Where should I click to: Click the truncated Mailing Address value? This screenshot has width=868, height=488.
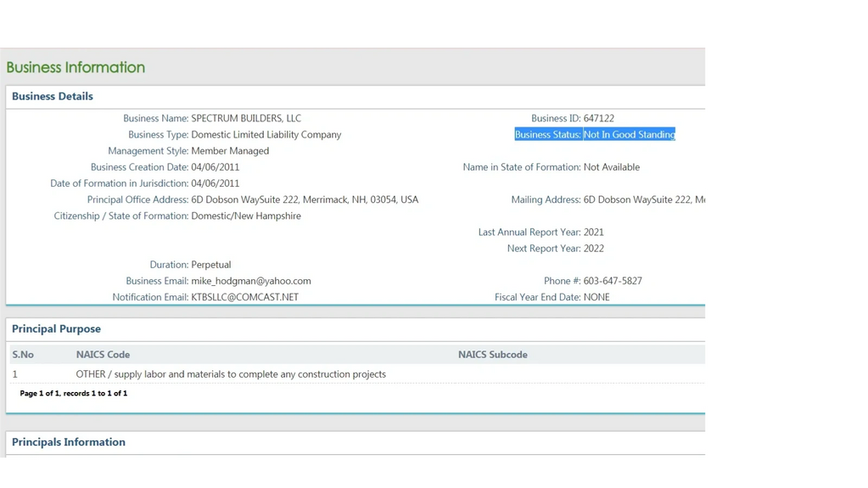click(645, 200)
